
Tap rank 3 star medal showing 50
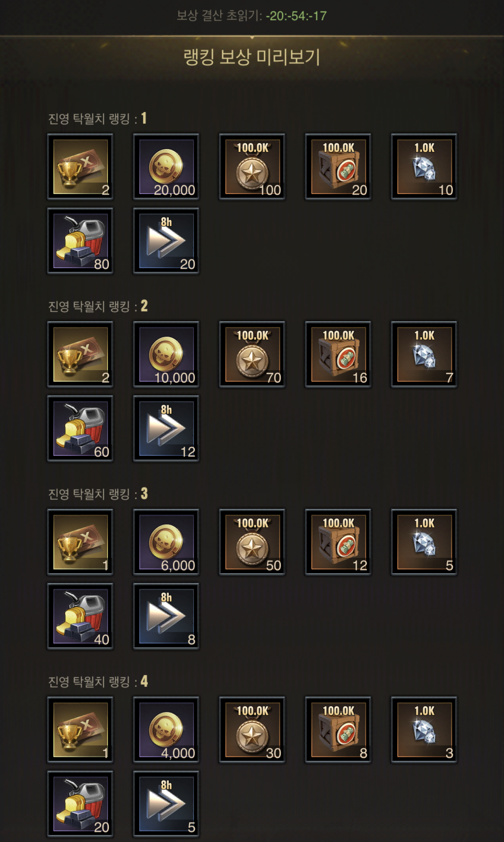252,542
